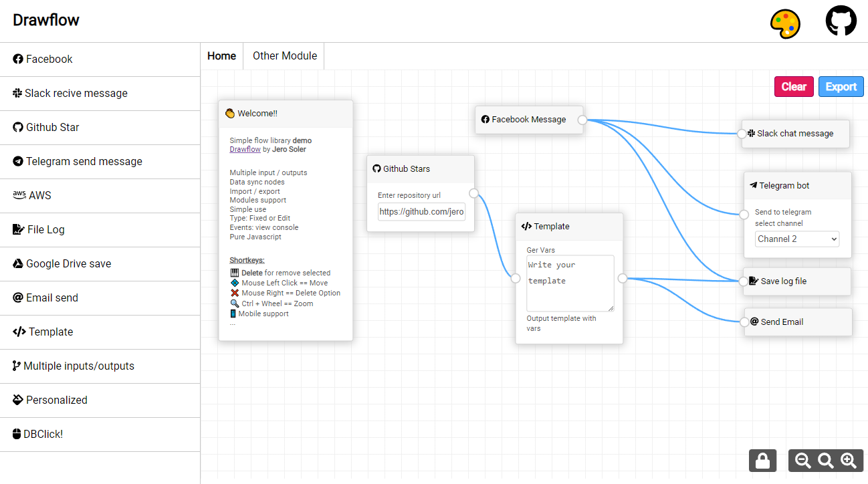
Task: Open the GitHub logo link in header
Action: (841, 21)
